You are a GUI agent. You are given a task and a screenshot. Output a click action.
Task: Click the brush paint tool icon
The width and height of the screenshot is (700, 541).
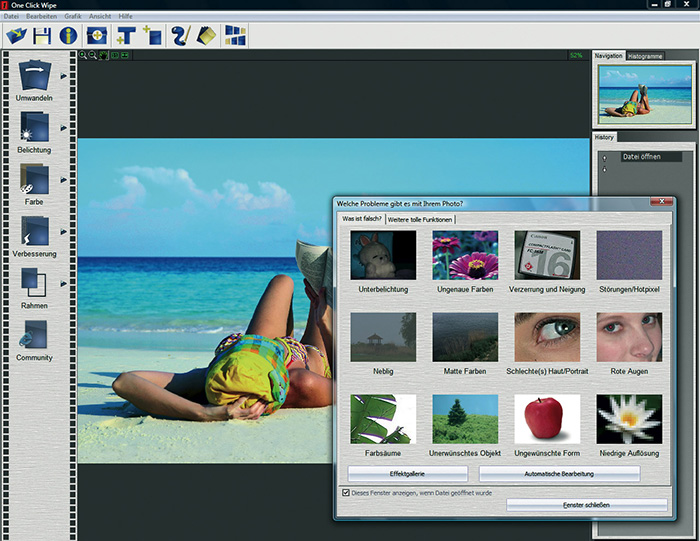point(180,36)
